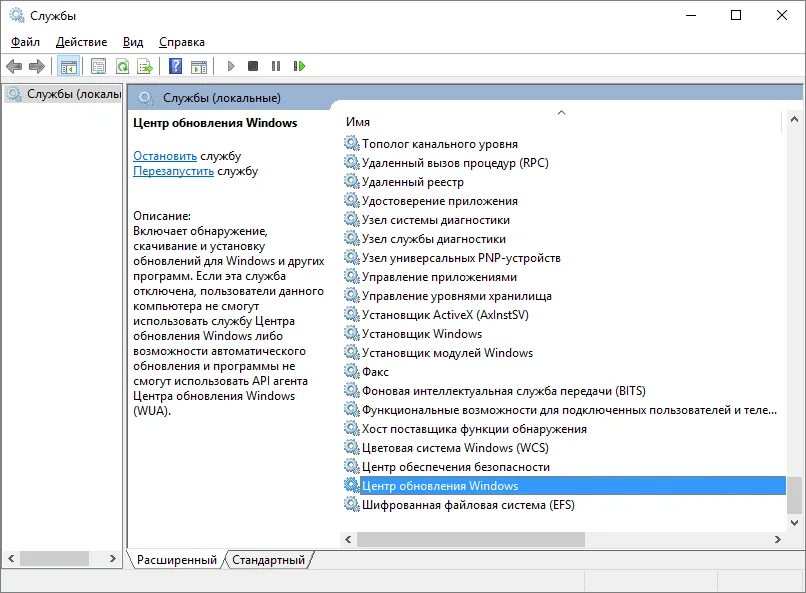Switch to the Стандартный tab
The width and height of the screenshot is (806, 593).
[268, 560]
